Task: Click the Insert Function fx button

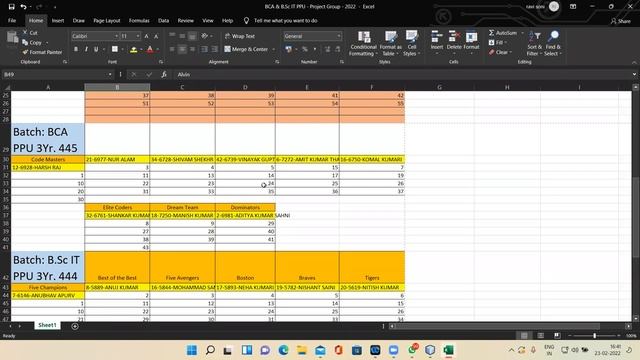Action: tap(164, 74)
